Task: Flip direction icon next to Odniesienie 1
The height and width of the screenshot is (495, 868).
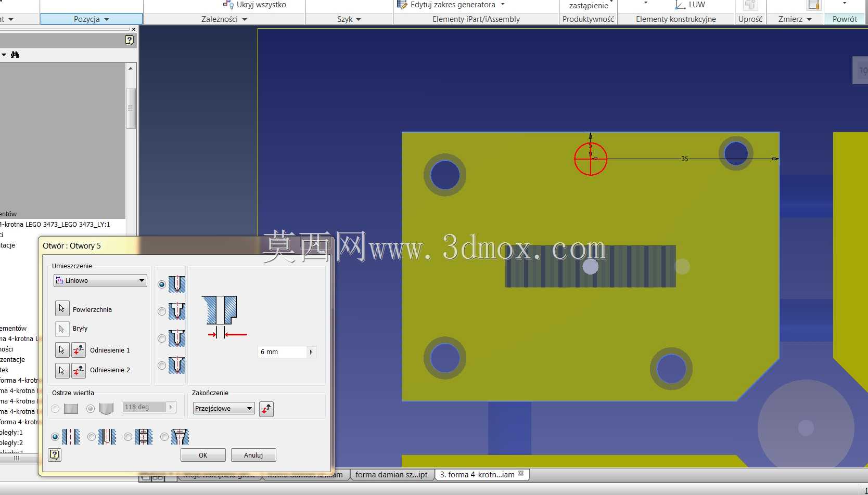Action: click(x=79, y=350)
